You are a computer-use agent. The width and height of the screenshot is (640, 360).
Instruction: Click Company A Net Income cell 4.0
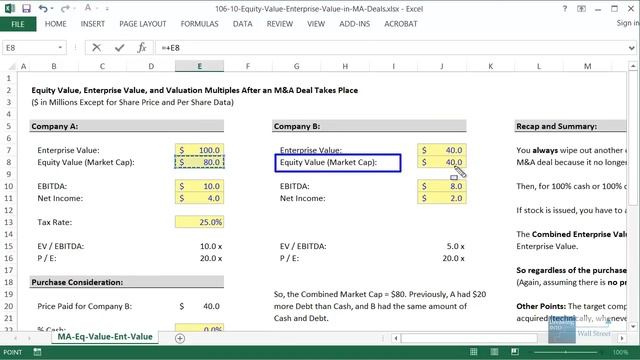click(x=199, y=198)
